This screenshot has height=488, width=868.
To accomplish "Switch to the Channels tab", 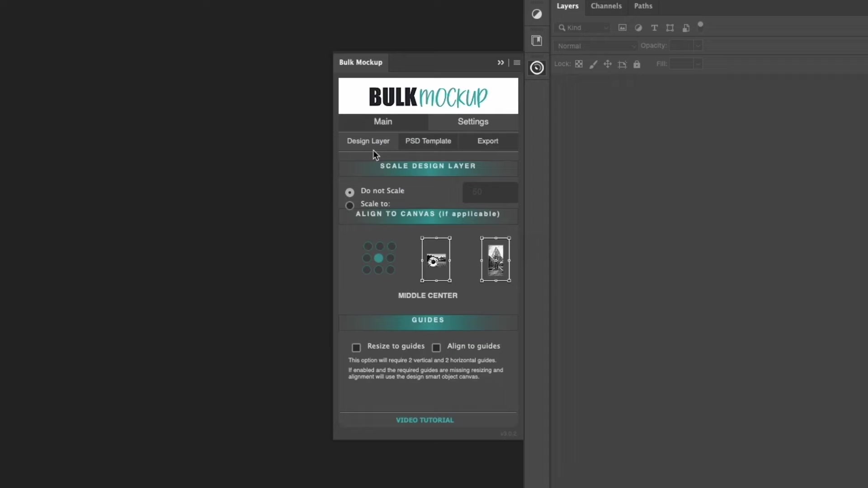I will (606, 6).
